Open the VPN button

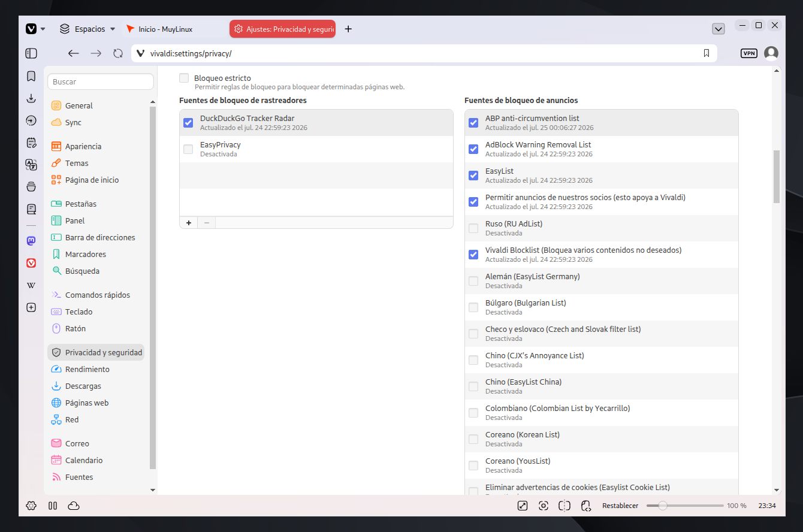[x=749, y=53]
